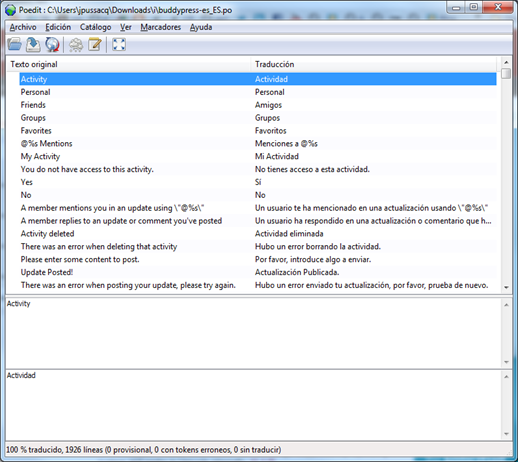Screen dimensions: 518x462
Task: Click the fullscreen arrows toolbar icon
Action: click(119, 44)
